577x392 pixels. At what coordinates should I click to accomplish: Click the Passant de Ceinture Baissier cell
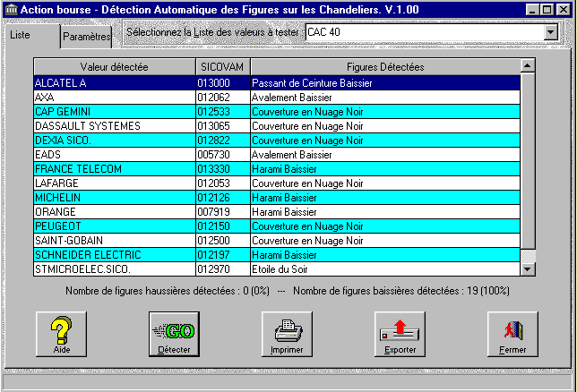[385, 83]
